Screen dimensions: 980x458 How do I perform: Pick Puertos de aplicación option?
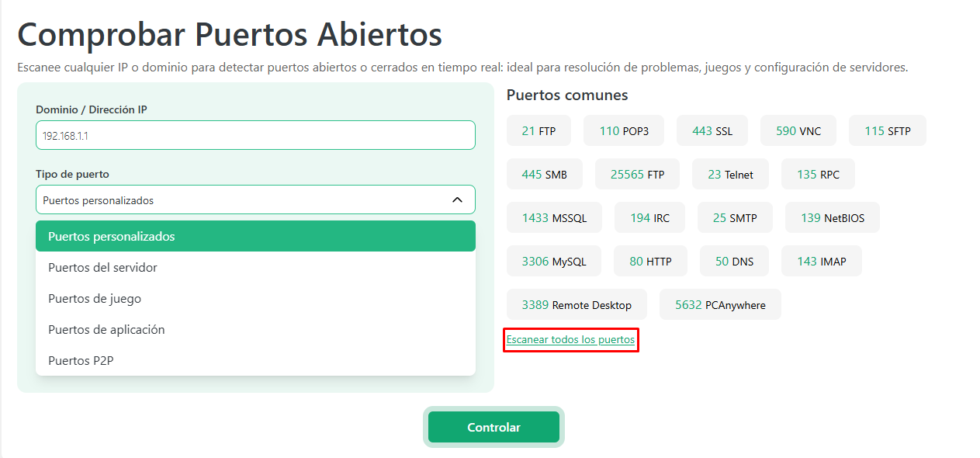[255, 329]
